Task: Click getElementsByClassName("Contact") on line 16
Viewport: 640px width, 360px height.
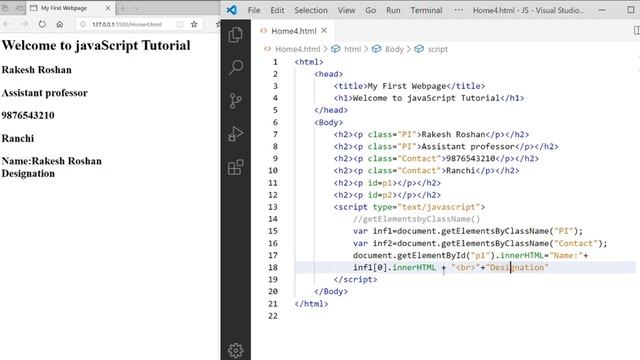Action: pos(522,243)
